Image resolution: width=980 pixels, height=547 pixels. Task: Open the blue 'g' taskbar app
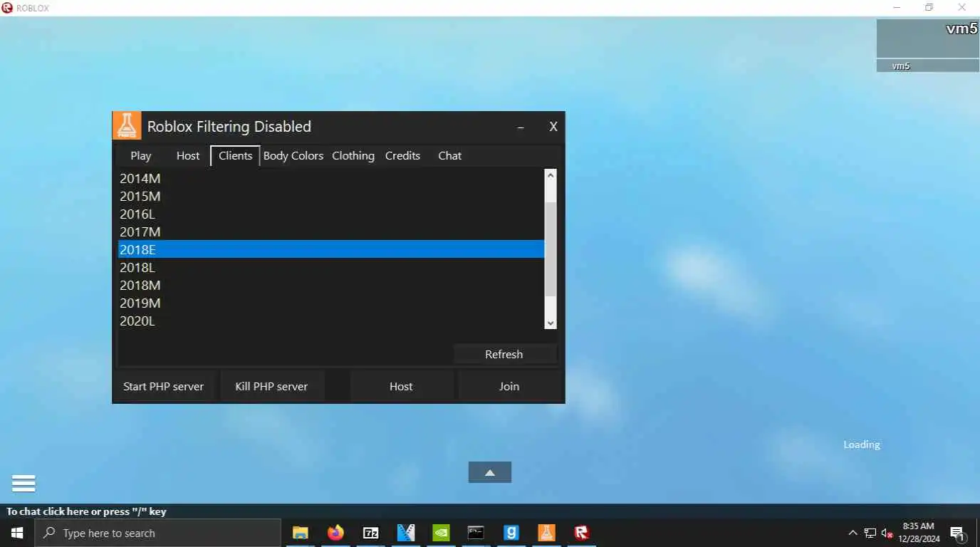coord(511,533)
